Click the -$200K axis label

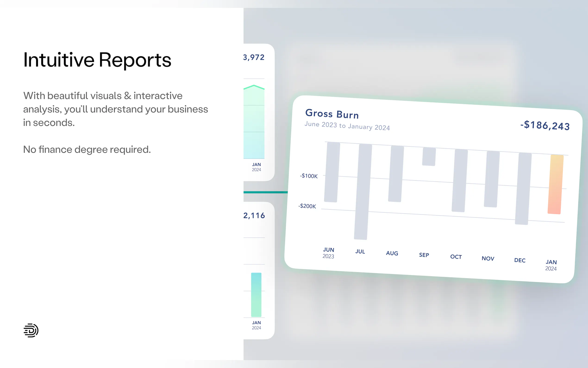(x=307, y=206)
